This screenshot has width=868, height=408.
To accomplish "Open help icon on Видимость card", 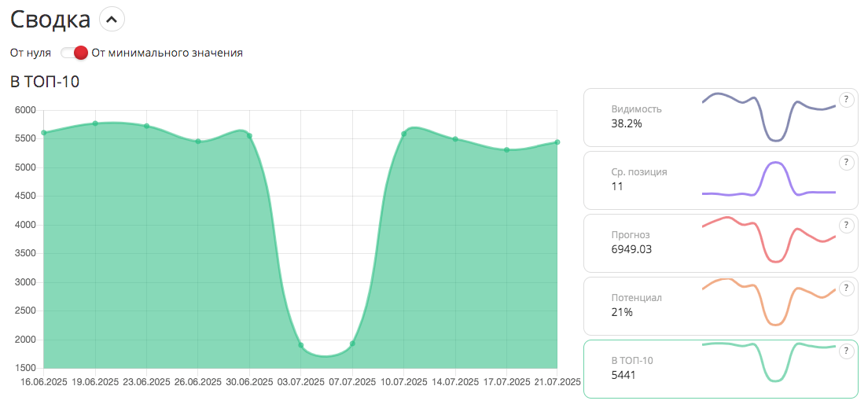I will (846, 99).
